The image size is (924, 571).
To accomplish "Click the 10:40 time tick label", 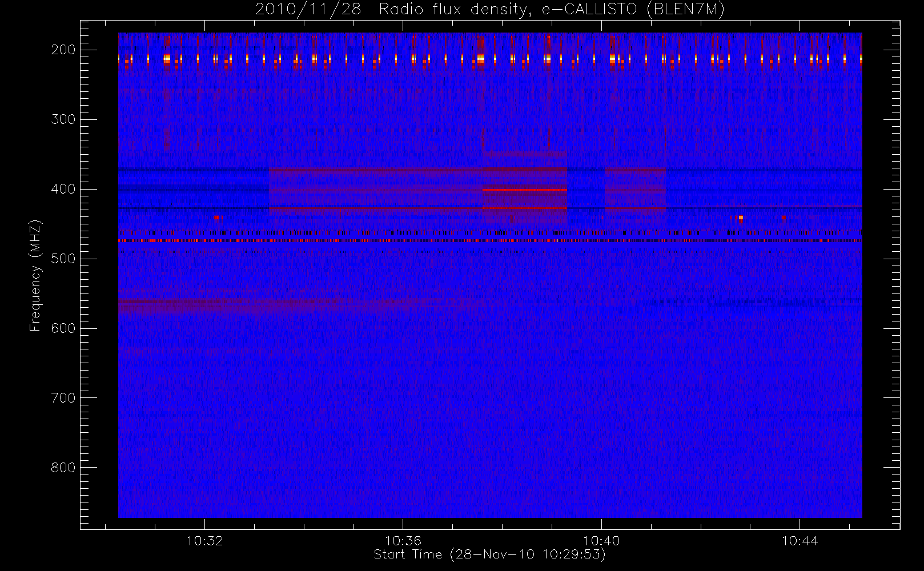I will 601,541.
